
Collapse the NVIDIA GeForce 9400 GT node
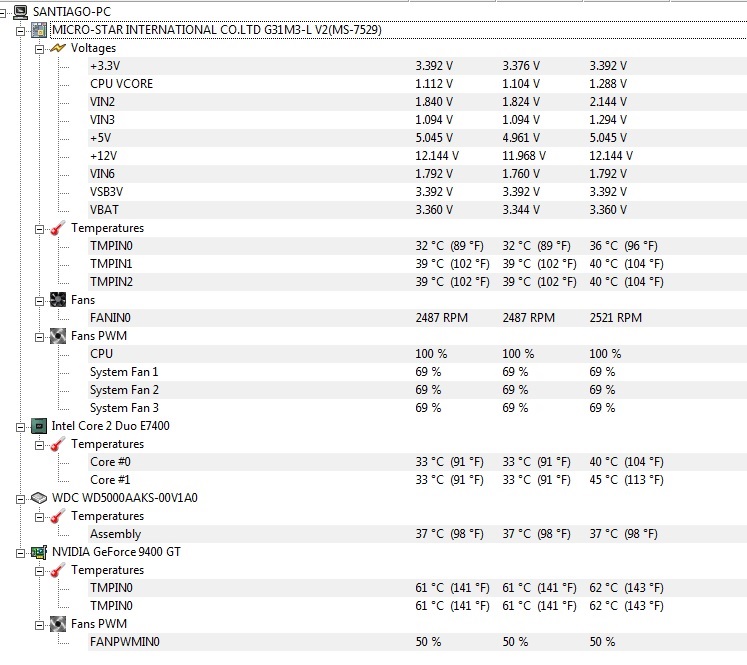click(x=20, y=553)
